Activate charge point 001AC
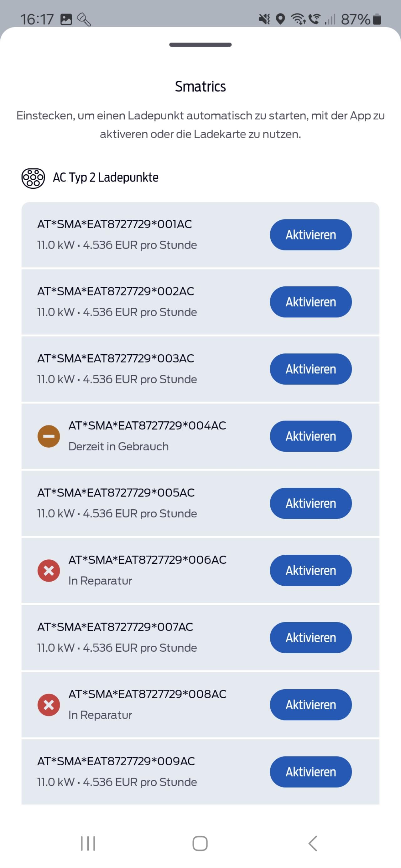 click(x=310, y=234)
